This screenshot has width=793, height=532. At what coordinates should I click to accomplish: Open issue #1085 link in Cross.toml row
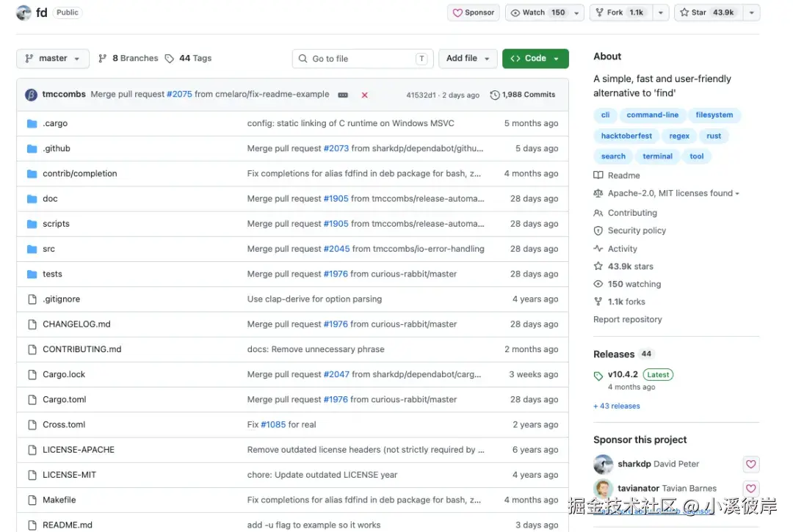tap(273, 424)
